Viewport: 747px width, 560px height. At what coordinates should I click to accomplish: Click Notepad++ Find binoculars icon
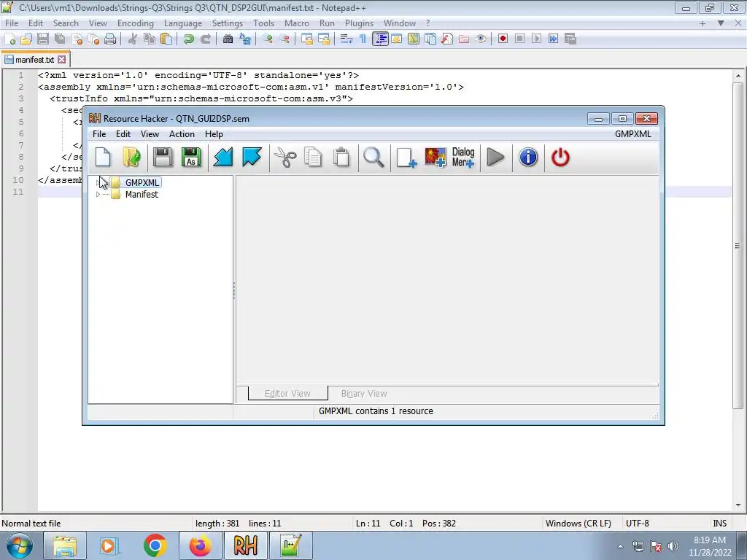coord(228,39)
